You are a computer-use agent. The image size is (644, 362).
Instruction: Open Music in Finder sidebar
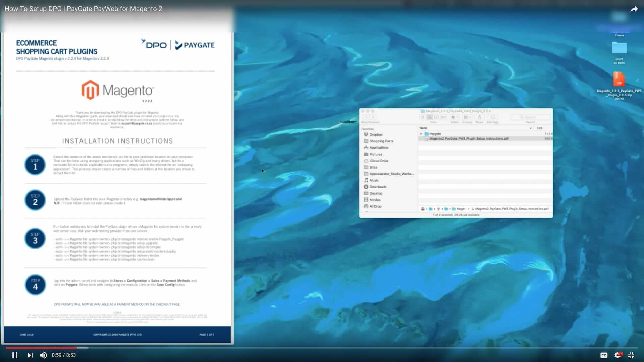(x=371, y=180)
